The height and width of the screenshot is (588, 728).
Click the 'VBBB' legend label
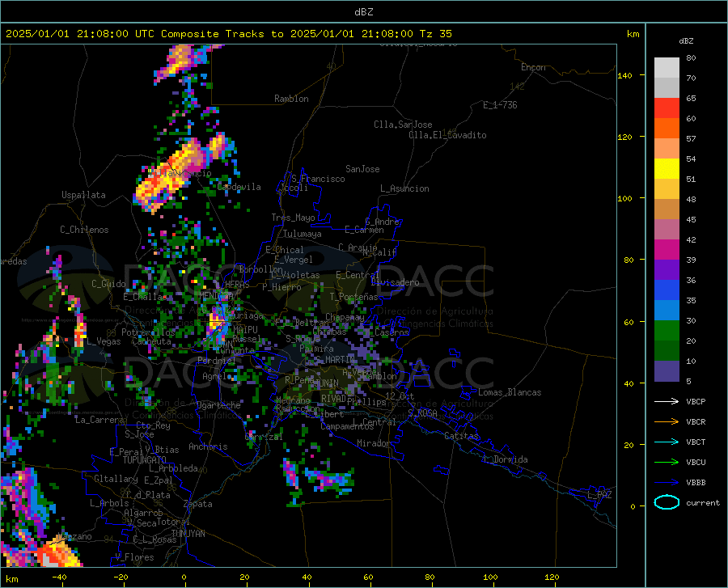point(696,482)
